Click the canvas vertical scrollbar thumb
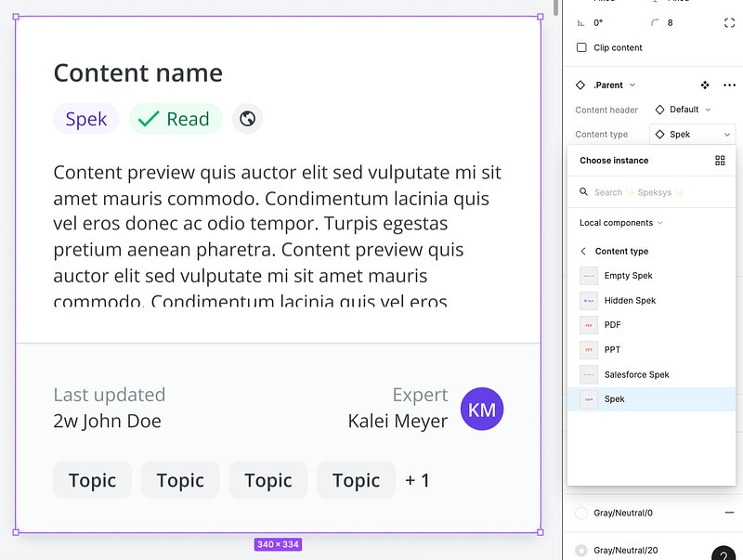 [555, 7]
